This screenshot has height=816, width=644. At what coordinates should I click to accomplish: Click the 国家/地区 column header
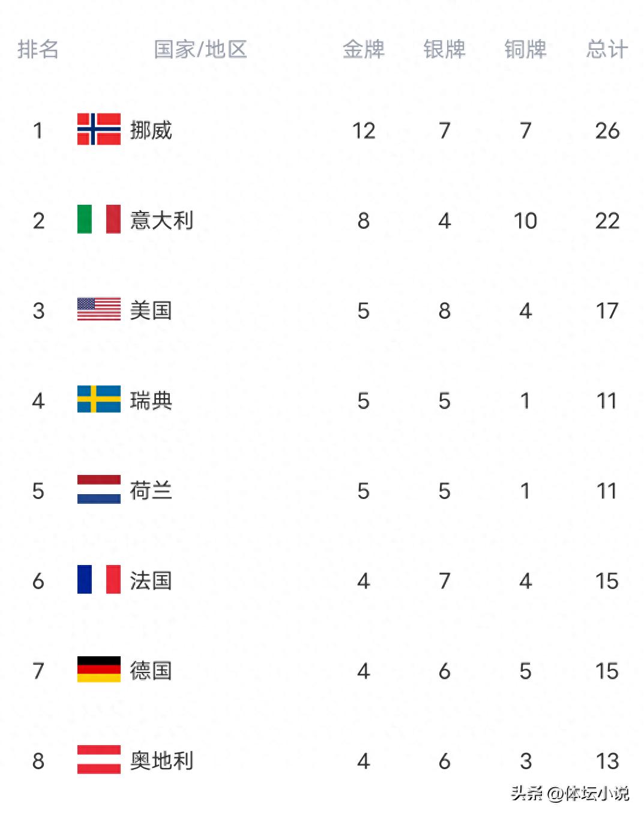[200, 49]
